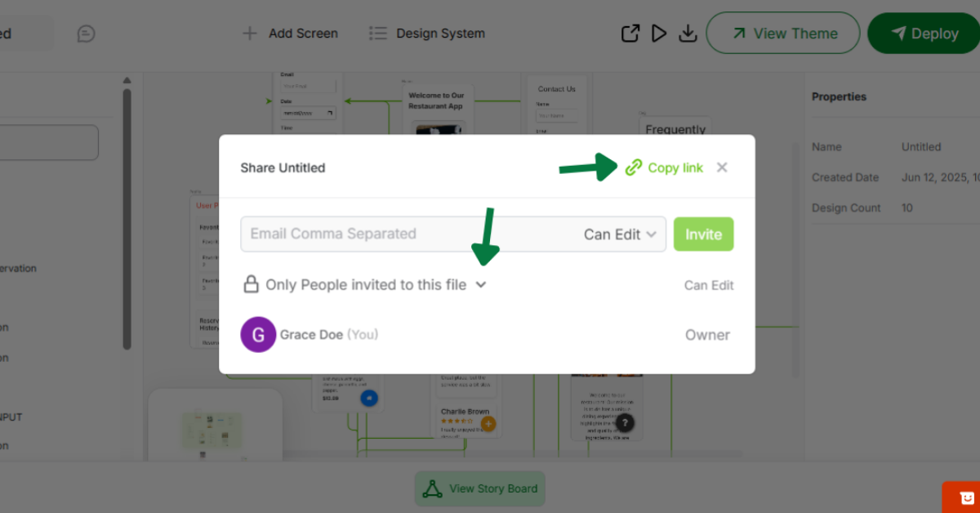The width and height of the screenshot is (980, 513).
Task: Open View Story Board
Action: pyautogui.click(x=479, y=488)
